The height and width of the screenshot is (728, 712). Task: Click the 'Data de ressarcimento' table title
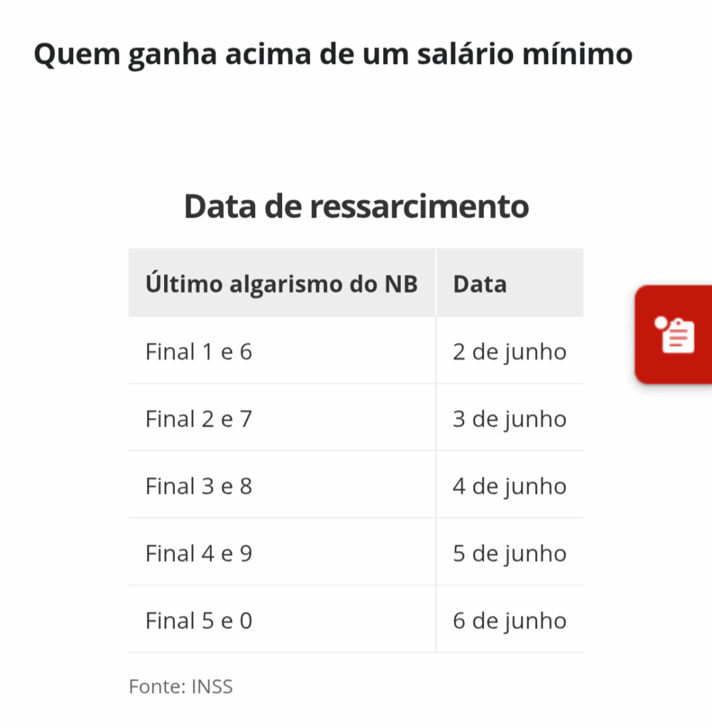tap(356, 205)
